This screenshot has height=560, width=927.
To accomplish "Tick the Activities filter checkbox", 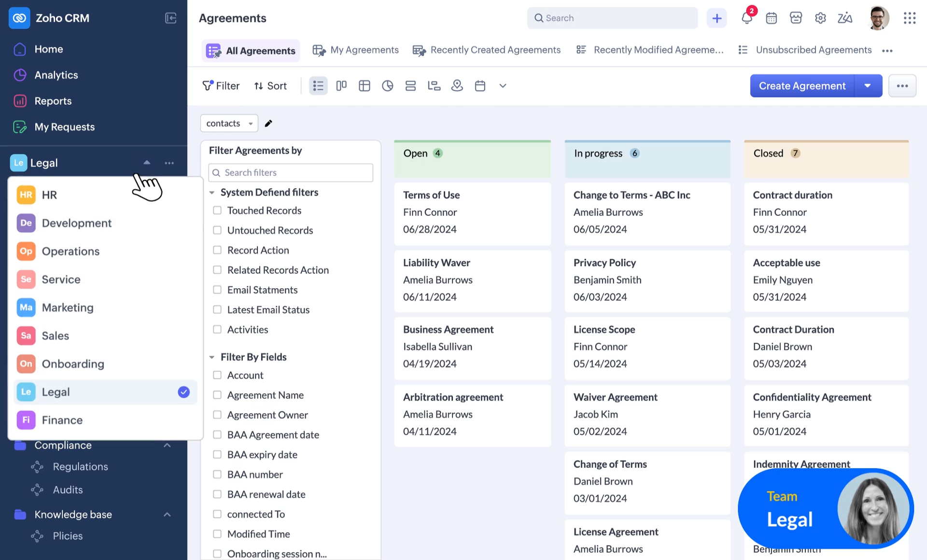I will (x=217, y=329).
